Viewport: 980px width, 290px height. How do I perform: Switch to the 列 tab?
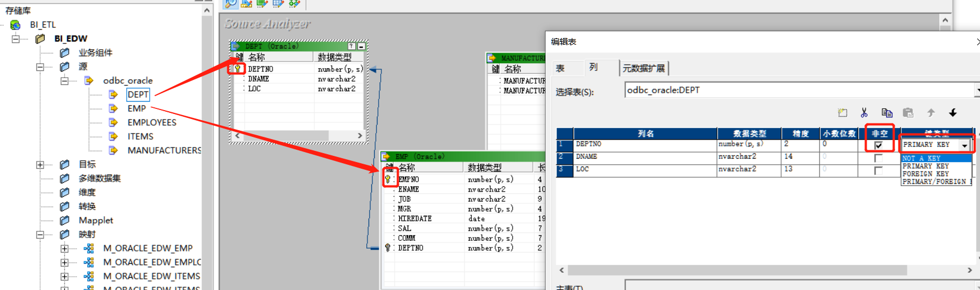594,67
